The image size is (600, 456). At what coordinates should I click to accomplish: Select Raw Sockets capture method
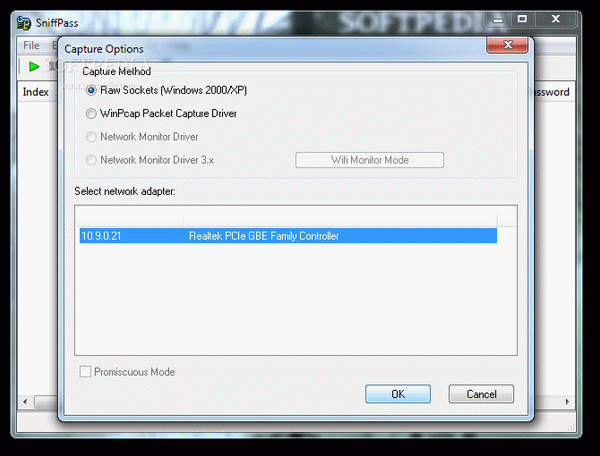tap(91, 90)
